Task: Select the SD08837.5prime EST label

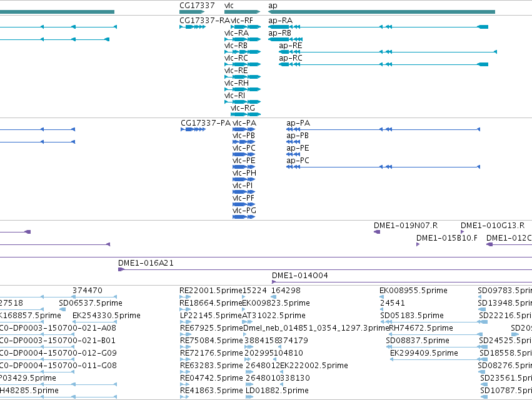Action: 418,341
